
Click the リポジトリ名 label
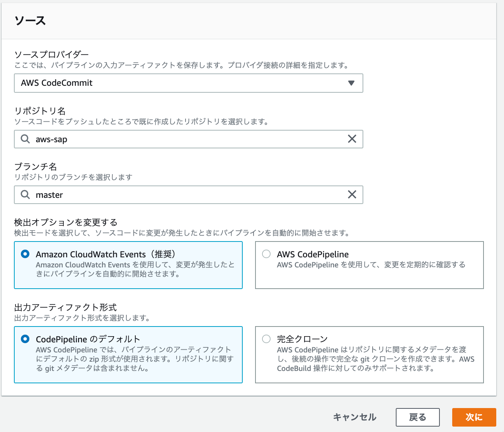click(x=40, y=111)
